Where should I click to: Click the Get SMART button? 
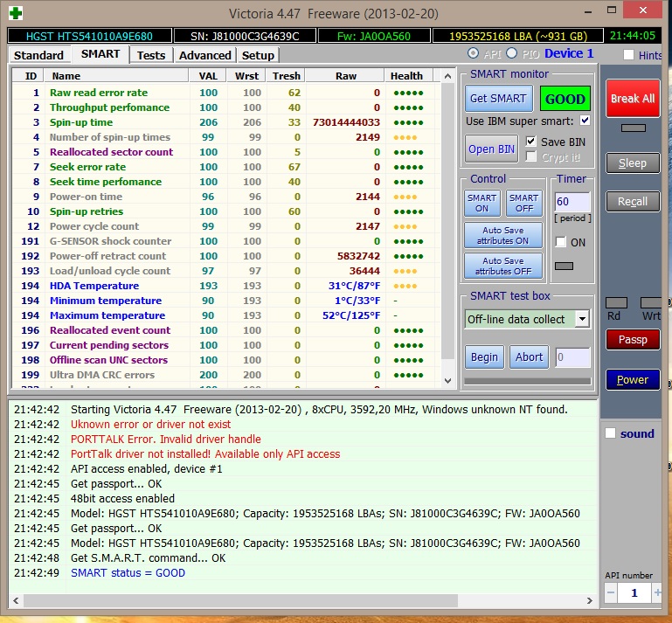(x=498, y=99)
